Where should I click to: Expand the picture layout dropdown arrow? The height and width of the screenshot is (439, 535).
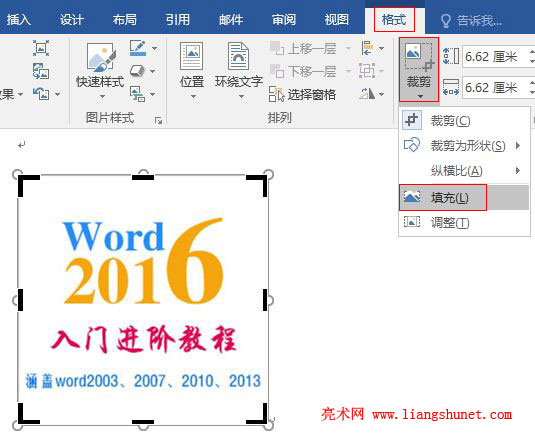(x=153, y=94)
